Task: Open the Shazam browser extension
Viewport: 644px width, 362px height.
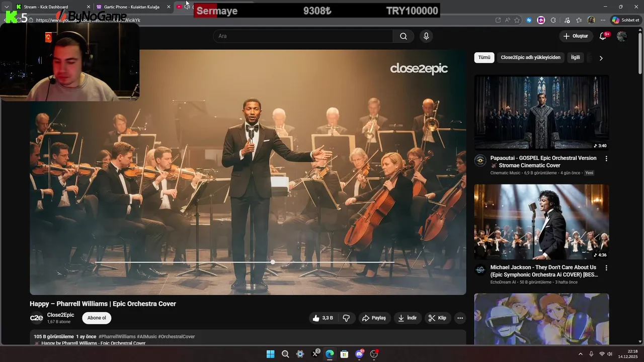Action: (529, 20)
